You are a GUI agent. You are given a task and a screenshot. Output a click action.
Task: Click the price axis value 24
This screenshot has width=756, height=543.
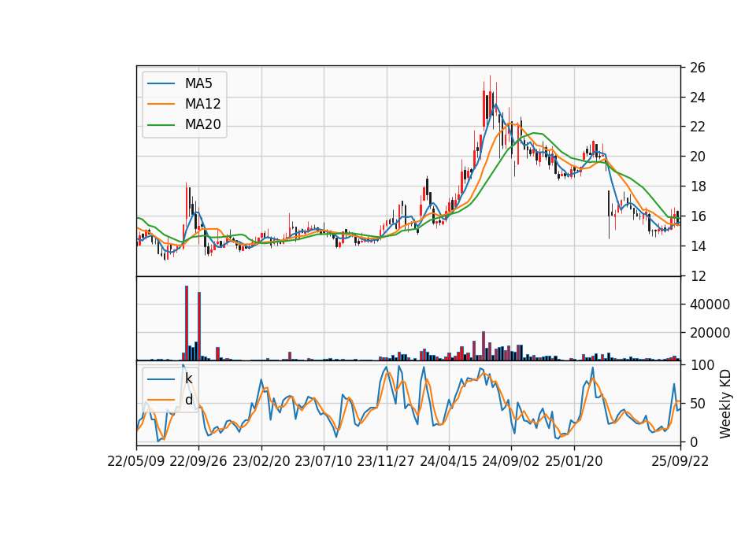tap(698, 98)
